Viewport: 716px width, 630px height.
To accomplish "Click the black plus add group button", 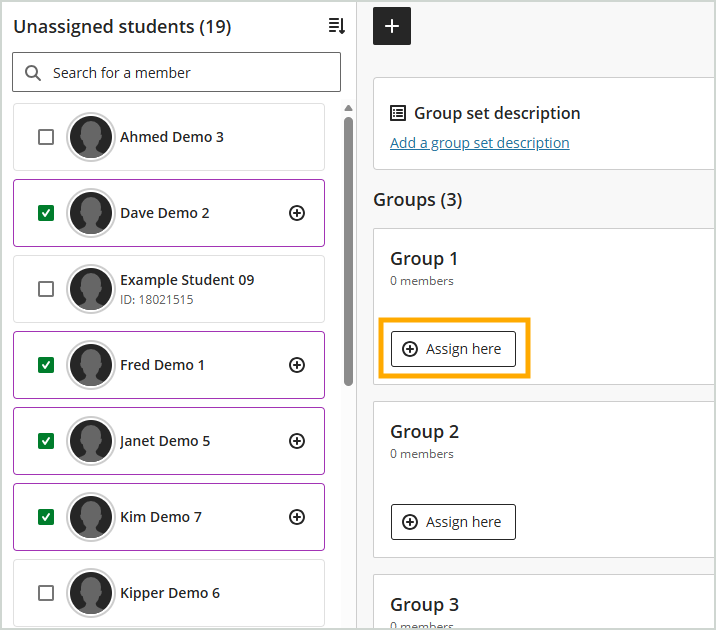I will 392,26.
